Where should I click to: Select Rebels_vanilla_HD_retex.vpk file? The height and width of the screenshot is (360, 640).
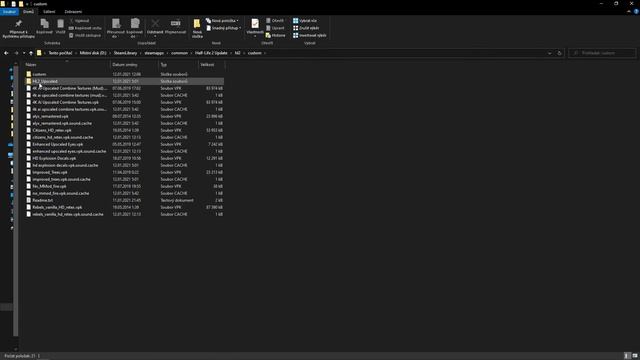tap(124, 207)
